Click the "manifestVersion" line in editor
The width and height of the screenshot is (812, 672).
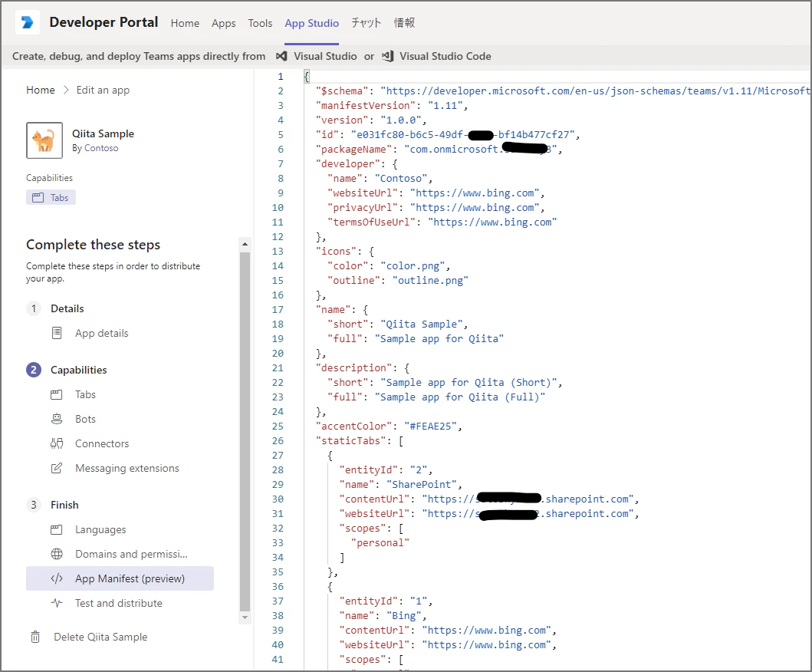click(x=392, y=106)
